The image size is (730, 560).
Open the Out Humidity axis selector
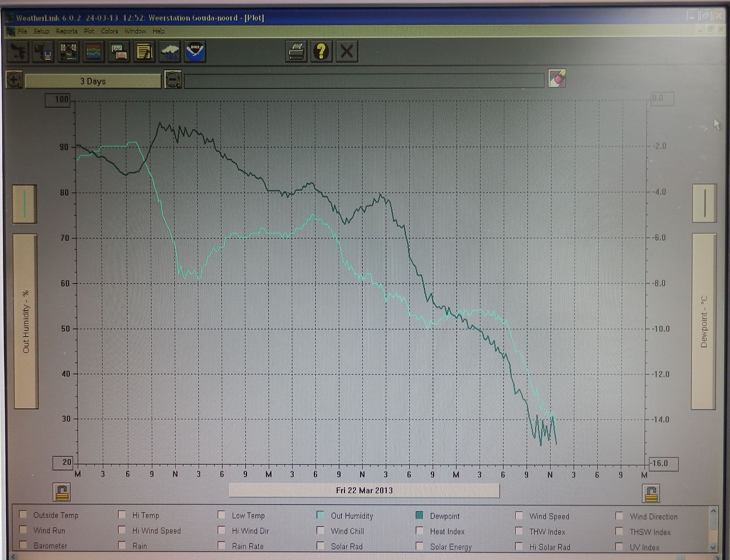(26, 322)
